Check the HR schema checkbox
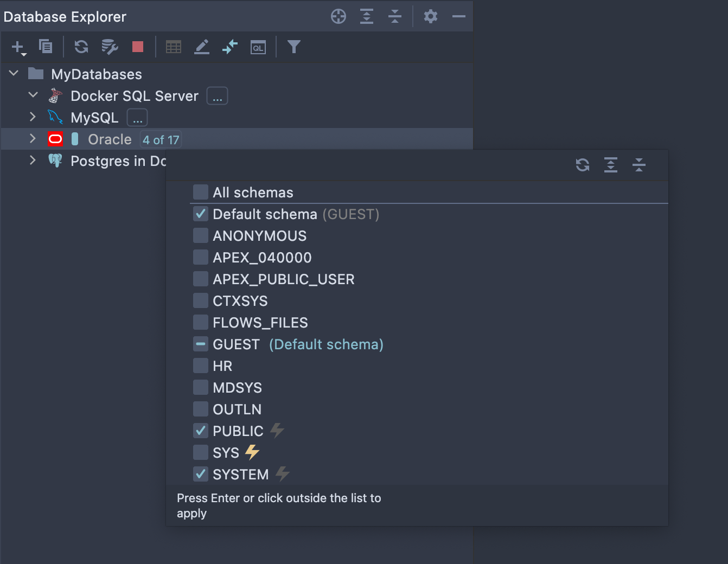The height and width of the screenshot is (564, 728). (201, 366)
